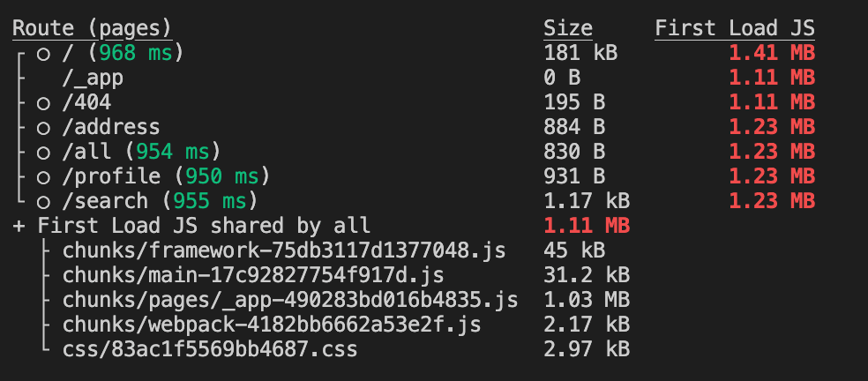This screenshot has width=868, height=381.
Task: Click the chunks/framework-75db3117d1377048.js filename
Action: click(x=284, y=250)
